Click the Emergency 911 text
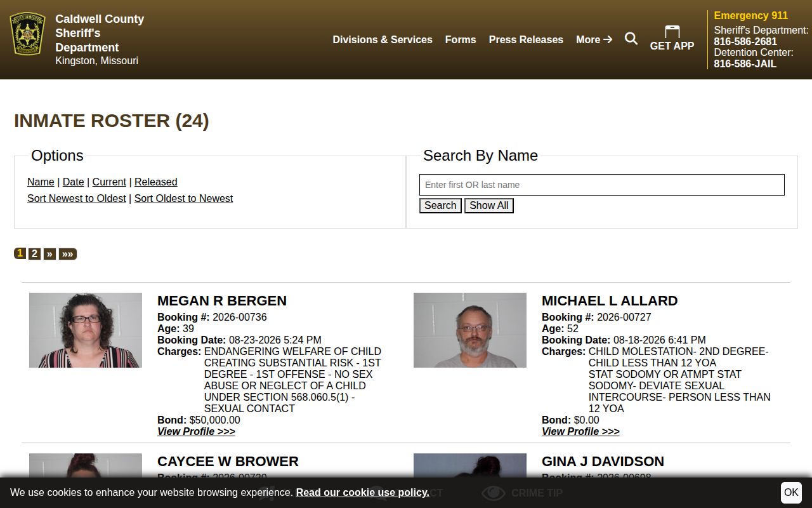The image size is (812, 508). tap(751, 15)
